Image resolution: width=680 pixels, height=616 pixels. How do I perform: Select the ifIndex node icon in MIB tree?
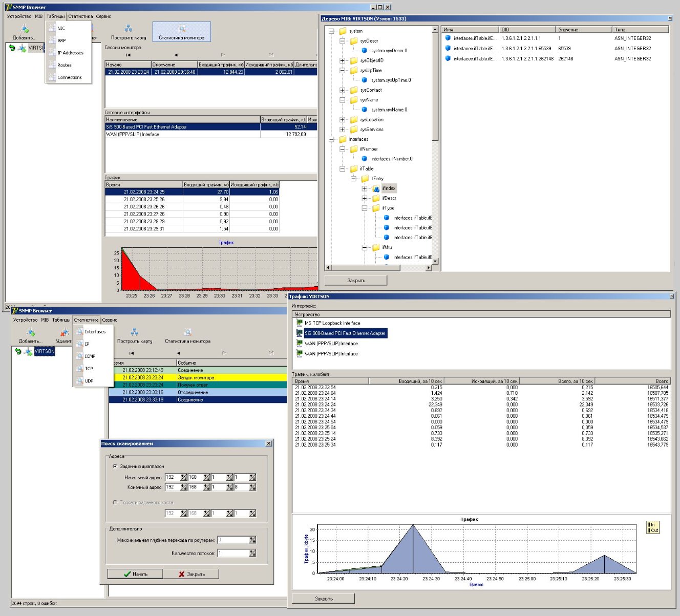376,188
